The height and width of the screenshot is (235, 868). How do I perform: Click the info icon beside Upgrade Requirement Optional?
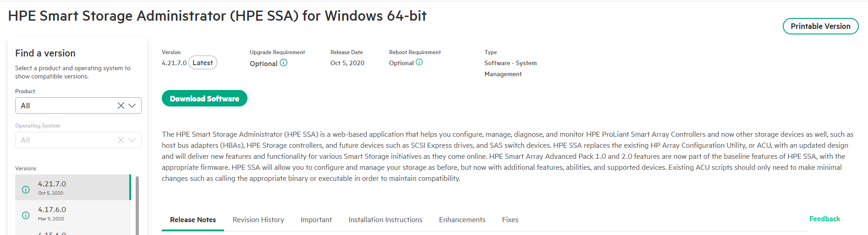point(284,63)
